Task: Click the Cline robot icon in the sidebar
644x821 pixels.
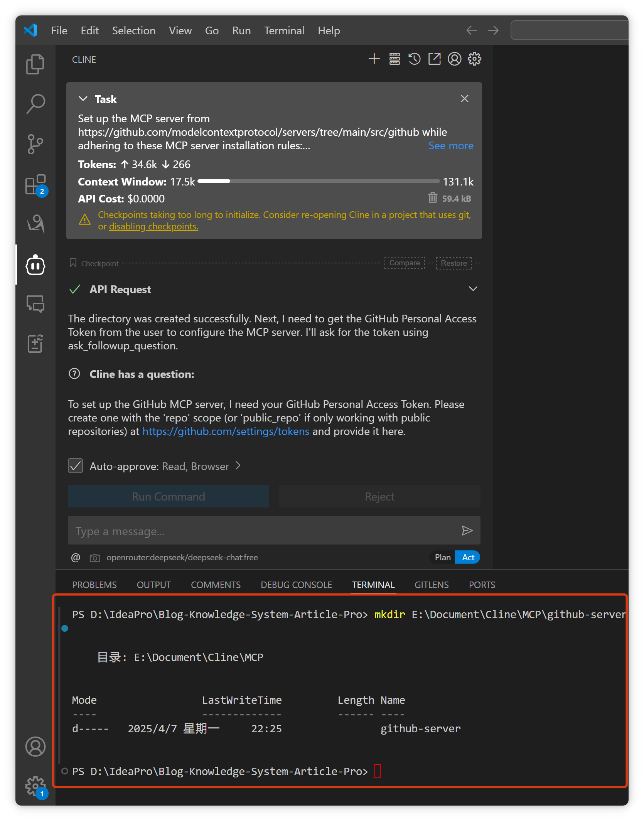Action: pyautogui.click(x=35, y=265)
